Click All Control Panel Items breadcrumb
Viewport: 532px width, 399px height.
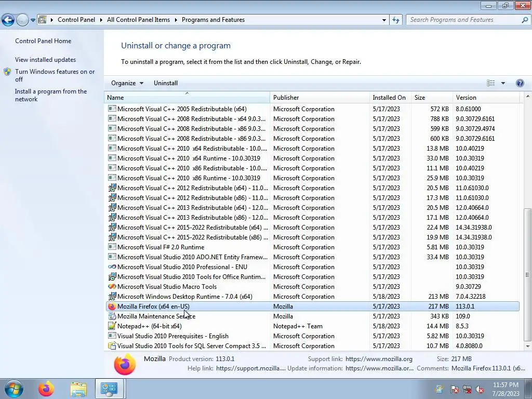tap(138, 20)
